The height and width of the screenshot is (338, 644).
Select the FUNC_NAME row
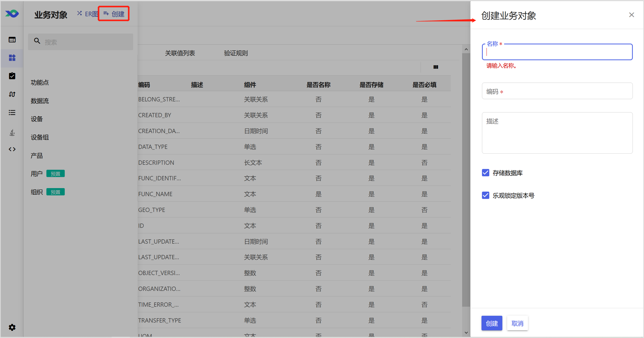294,194
